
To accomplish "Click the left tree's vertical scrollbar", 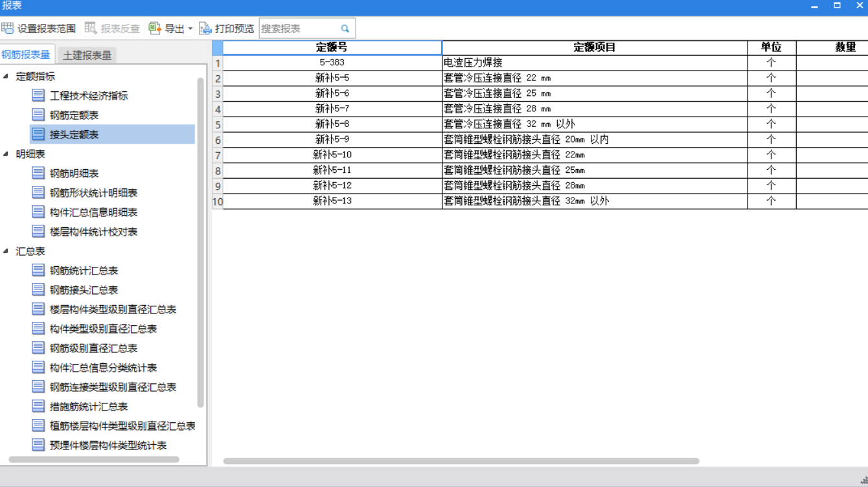I will pos(201,243).
